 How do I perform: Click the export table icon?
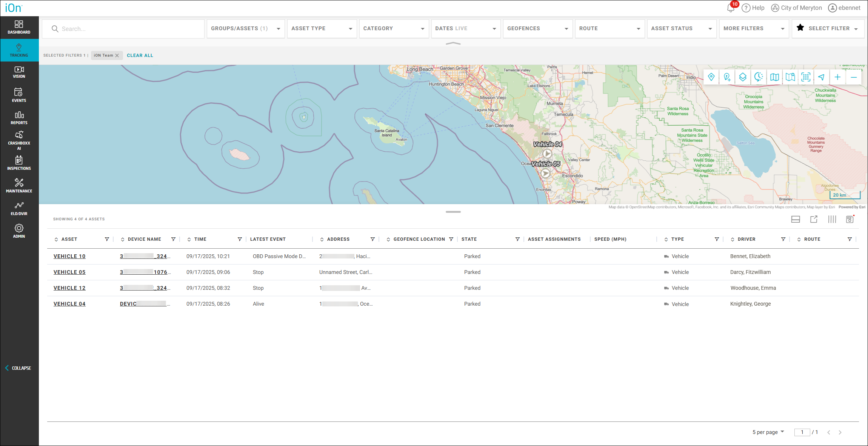814,219
